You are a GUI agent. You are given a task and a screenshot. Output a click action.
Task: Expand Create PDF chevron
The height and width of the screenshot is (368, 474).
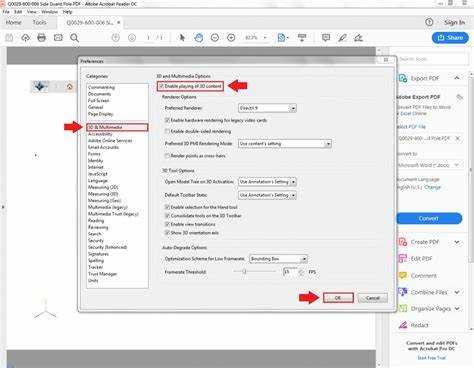tap(457, 242)
